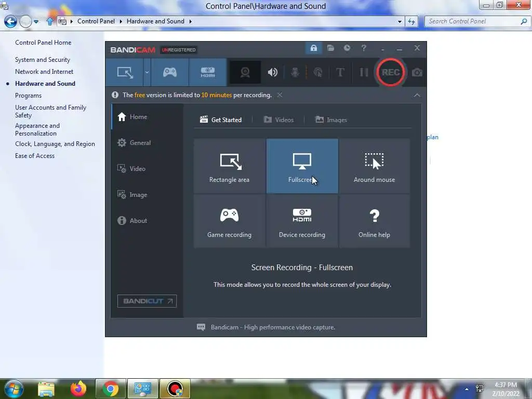Click Control Panel breadcrumb in address bar
Viewport: 532px width, 399px height.
[96, 21]
